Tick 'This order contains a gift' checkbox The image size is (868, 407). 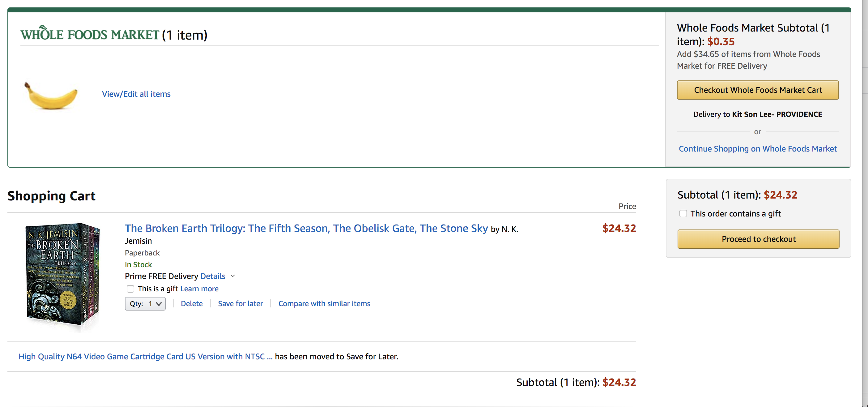pyautogui.click(x=683, y=213)
